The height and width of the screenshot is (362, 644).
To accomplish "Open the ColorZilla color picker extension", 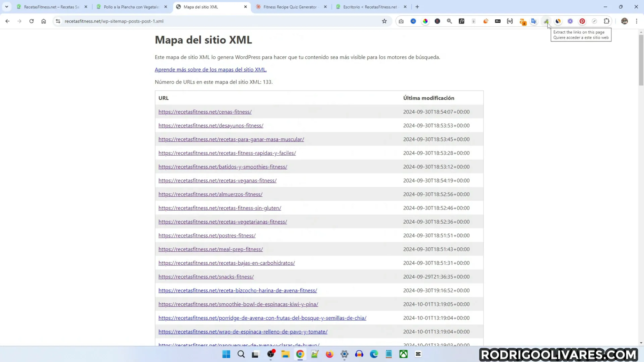I will click(x=425, y=21).
